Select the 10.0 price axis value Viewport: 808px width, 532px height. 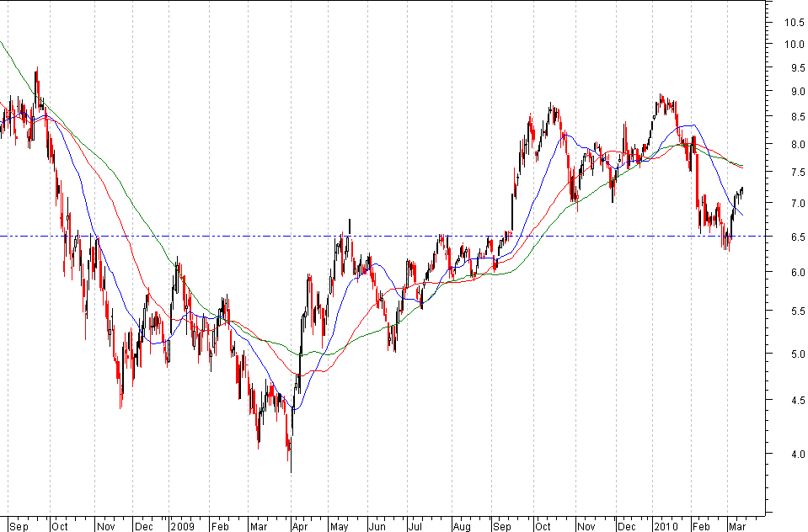click(794, 45)
